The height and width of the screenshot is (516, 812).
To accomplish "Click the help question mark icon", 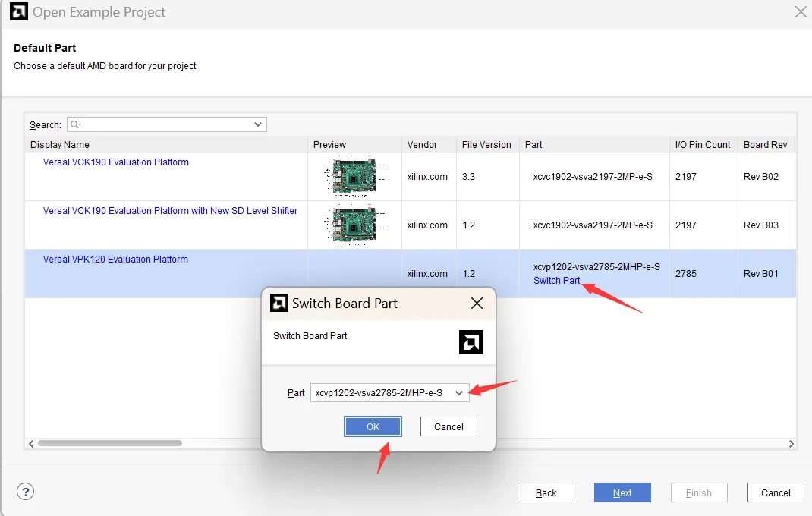I will (x=25, y=492).
